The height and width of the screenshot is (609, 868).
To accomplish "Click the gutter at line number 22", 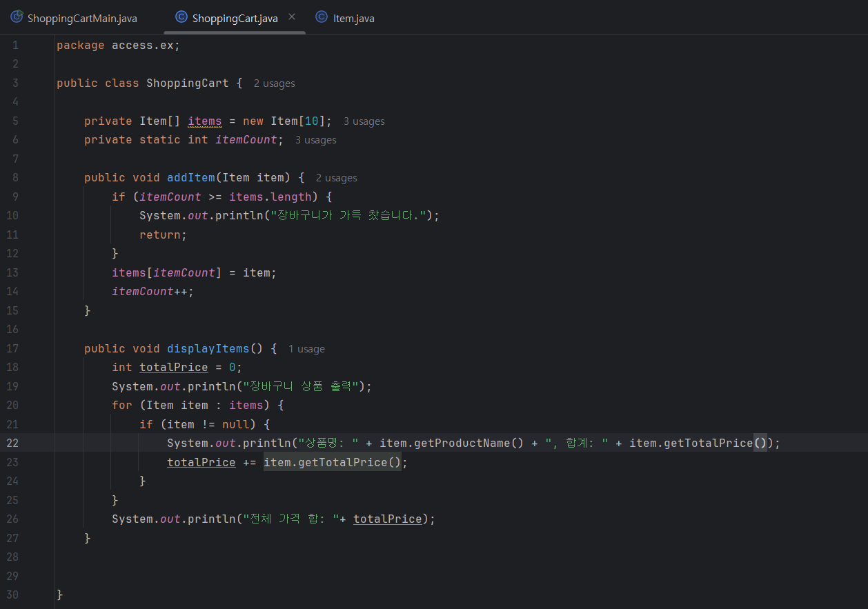I will pyautogui.click(x=13, y=443).
